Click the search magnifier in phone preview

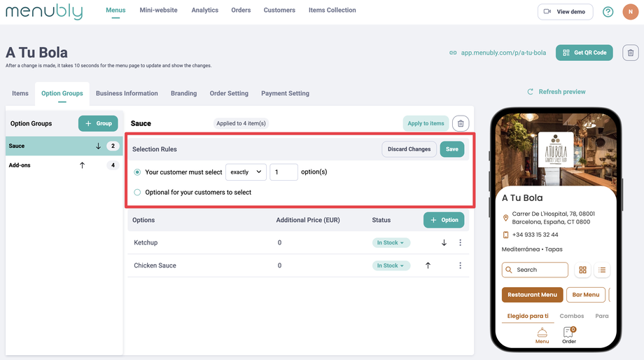(x=509, y=270)
